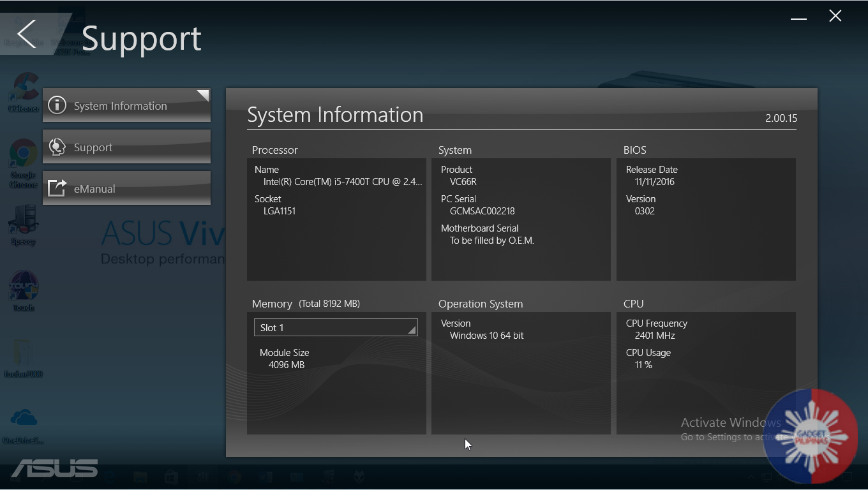Expand the Slot 1 memory dropdown
Image resolution: width=868 pixels, height=490 pixels.
point(336,327)
